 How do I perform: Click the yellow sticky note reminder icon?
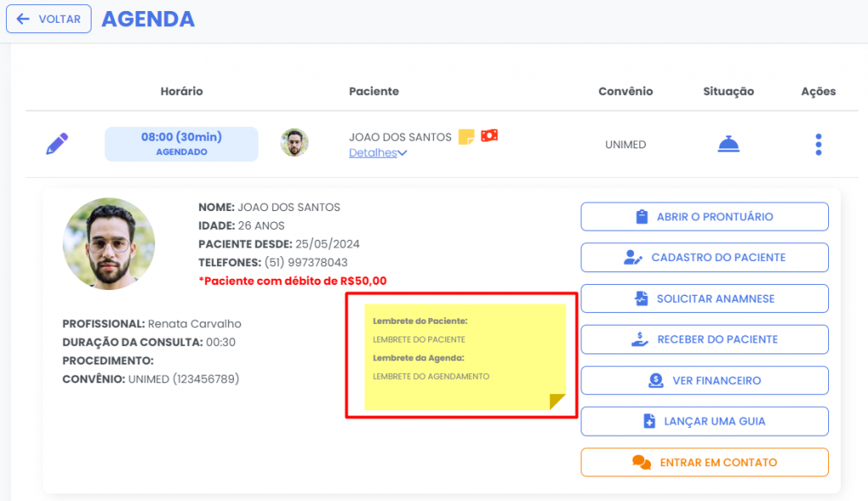tap(466, 136)
